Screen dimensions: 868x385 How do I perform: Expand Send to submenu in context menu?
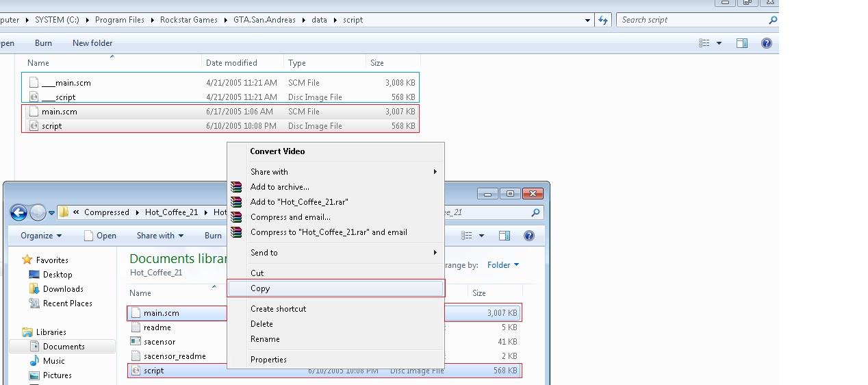(x=335, y=253)
